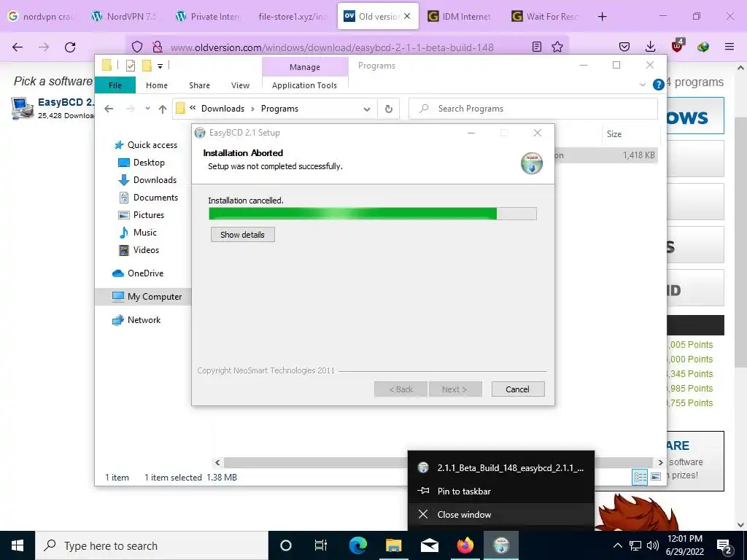The width and height of the screenshot is (747, 560).
Task: Open Explorer help question mark
Action: coord(659,85)
